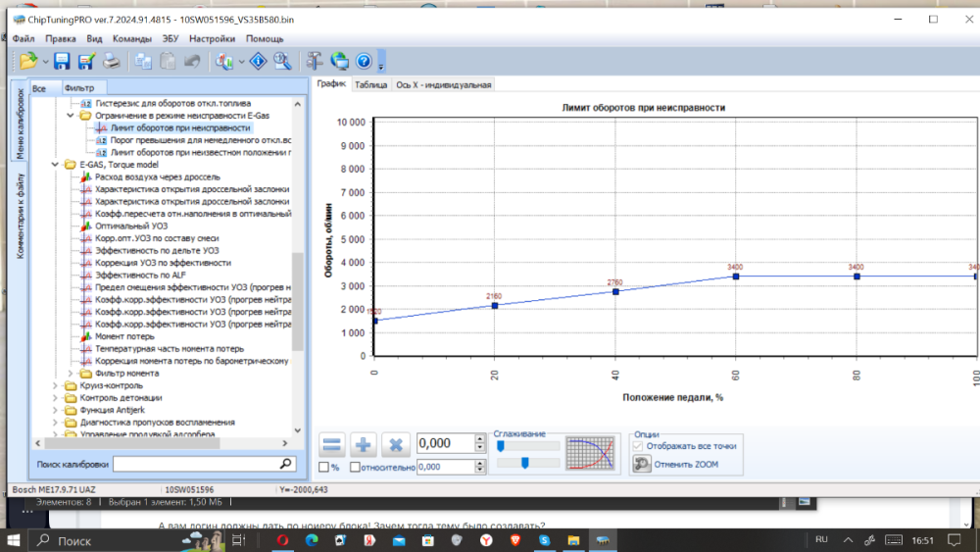The image size is (980, 552).
Task: Click the blue plus add-value button
Action: pyautogui.click(x=364, y=445)
